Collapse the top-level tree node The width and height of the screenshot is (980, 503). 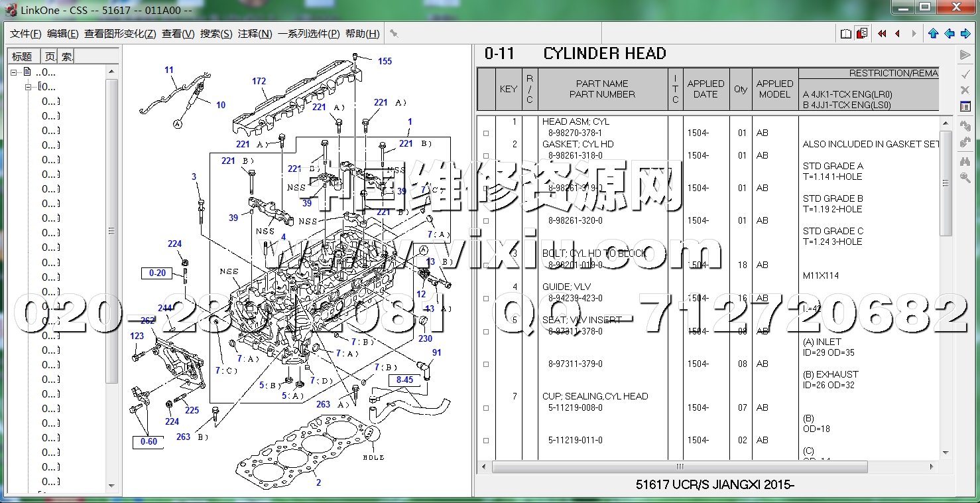14,72
